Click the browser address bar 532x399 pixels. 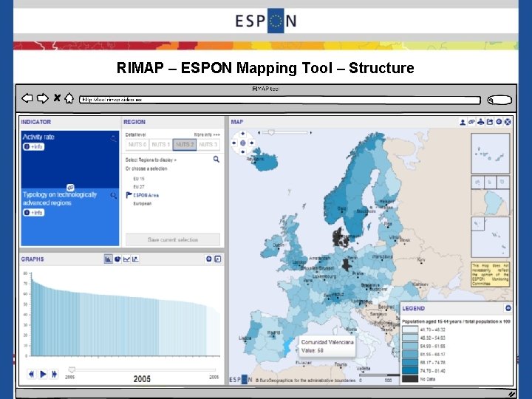tap(279, 100)
